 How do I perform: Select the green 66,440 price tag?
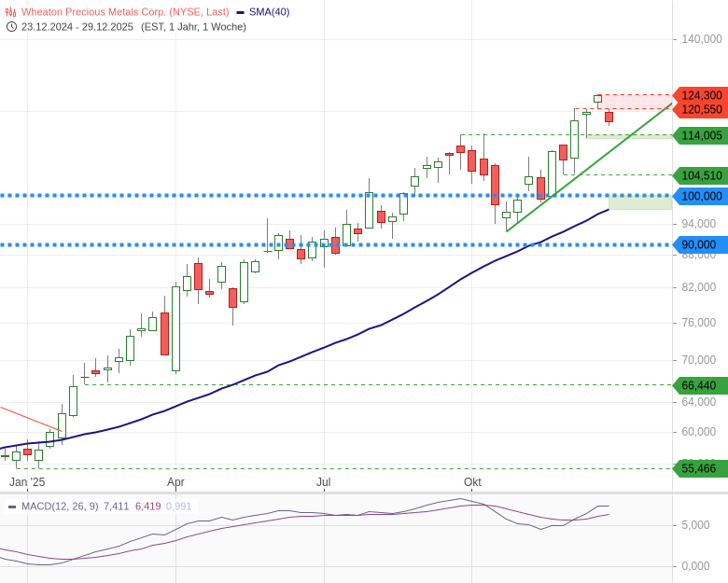coord(701,385)
